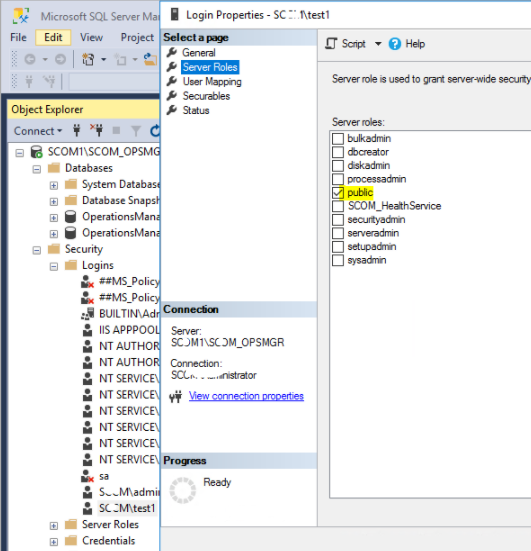Screen dimensions: 531x551
Task: Click View connection properties link
Action: tap(246, 396)
